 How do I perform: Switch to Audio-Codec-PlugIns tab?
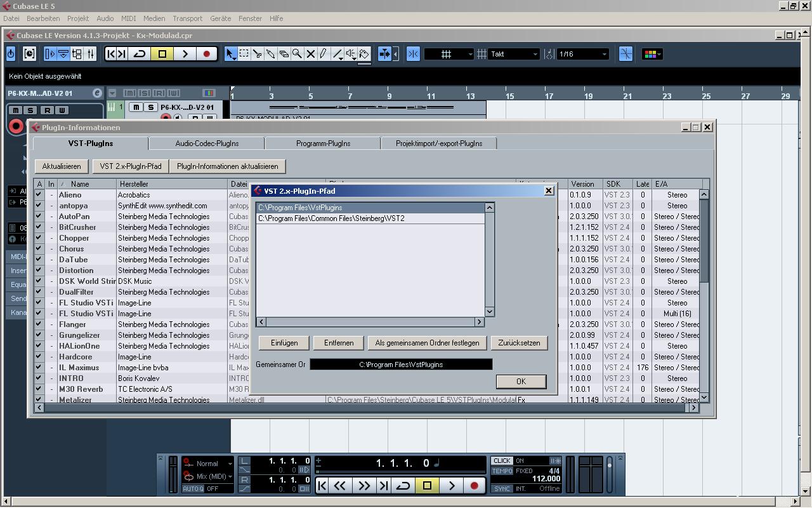point(207,144)
